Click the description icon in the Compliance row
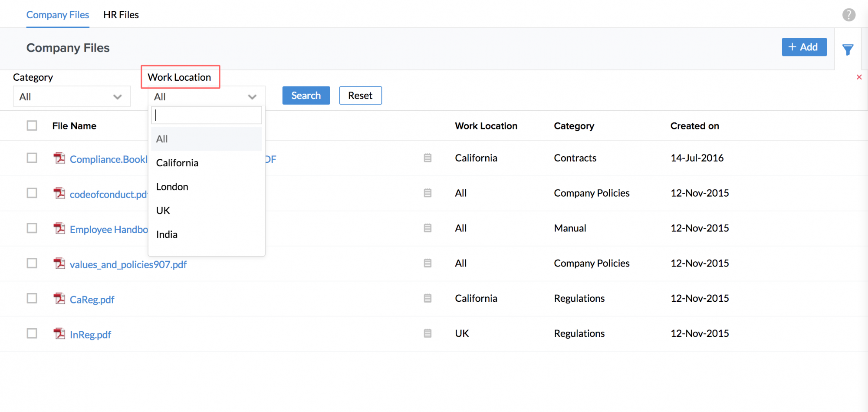This screenshot has width=868, height=412. click(427, 158)
